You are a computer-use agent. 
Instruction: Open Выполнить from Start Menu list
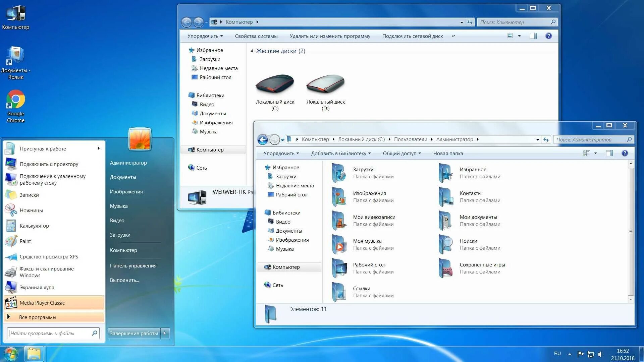124,280
